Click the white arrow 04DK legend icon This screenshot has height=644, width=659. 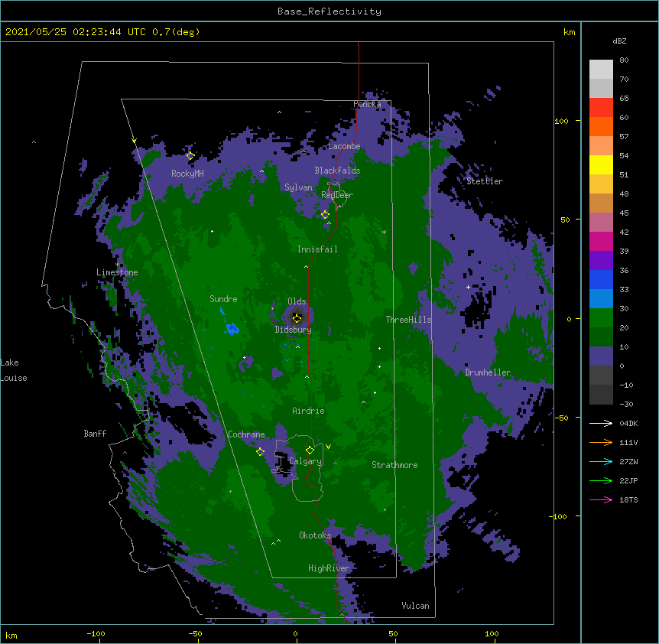(x=601, y=423)
